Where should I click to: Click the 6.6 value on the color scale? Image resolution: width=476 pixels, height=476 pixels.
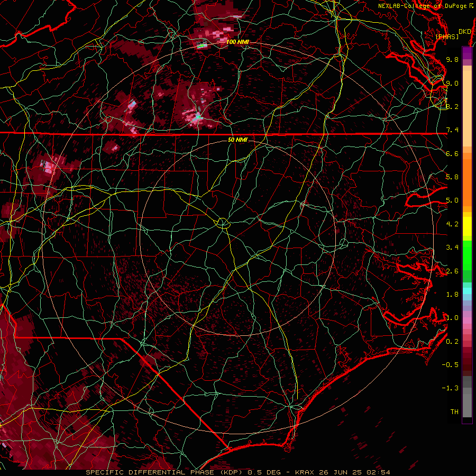click(452, 153)
